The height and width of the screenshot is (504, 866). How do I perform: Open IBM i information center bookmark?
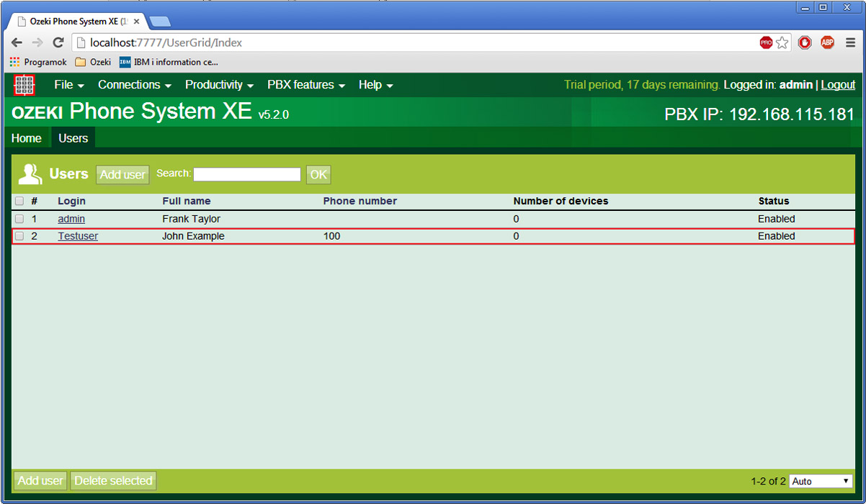(169, 62)
